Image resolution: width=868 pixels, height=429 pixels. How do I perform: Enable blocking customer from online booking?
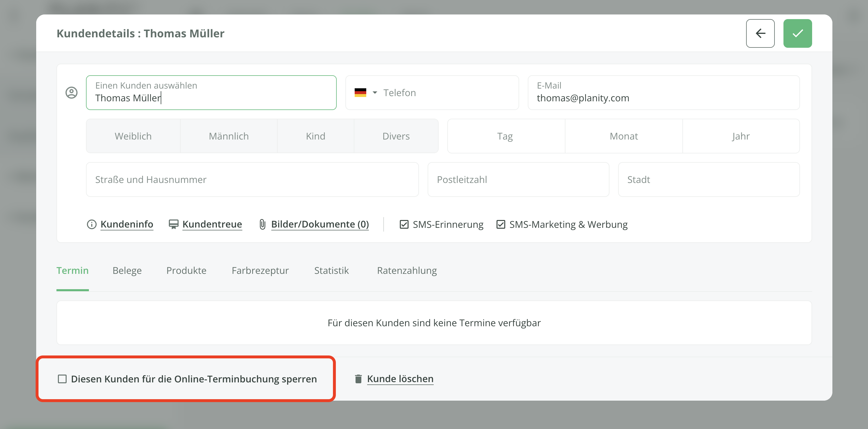[62, 379]
